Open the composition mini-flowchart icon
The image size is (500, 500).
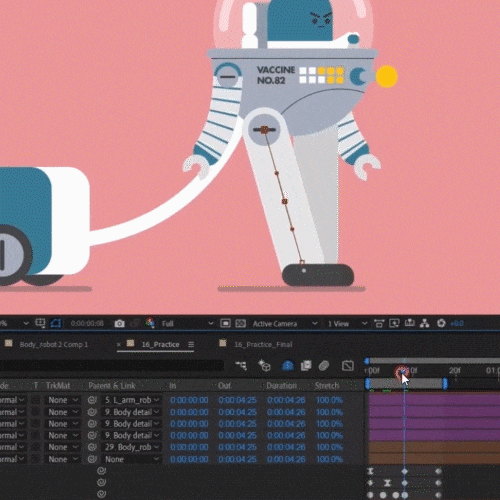[x=241, y=366]
